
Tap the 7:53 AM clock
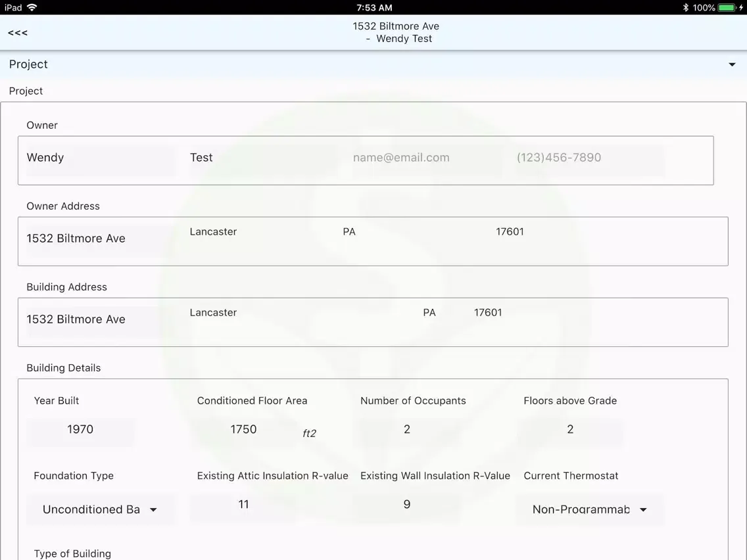point(374,8)
